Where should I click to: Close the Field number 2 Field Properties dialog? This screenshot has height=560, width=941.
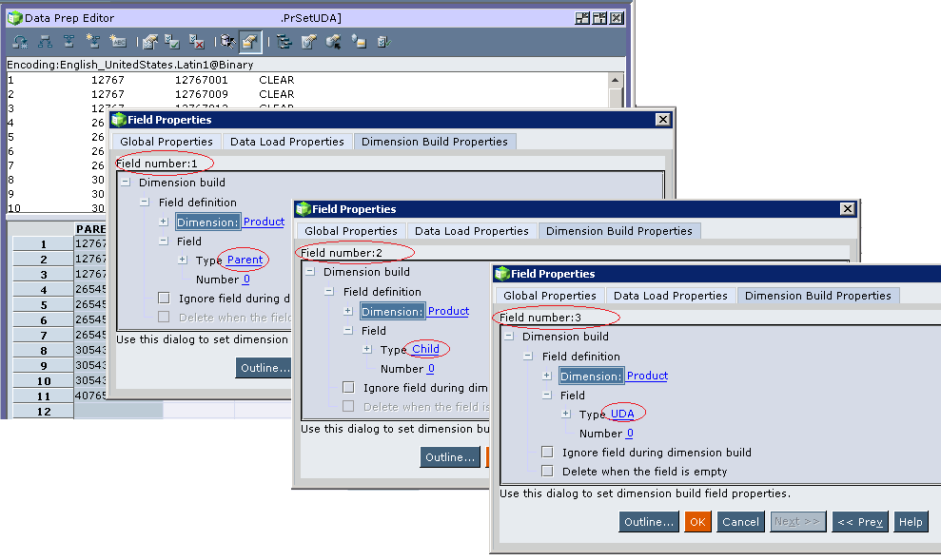tap(848, 208)
